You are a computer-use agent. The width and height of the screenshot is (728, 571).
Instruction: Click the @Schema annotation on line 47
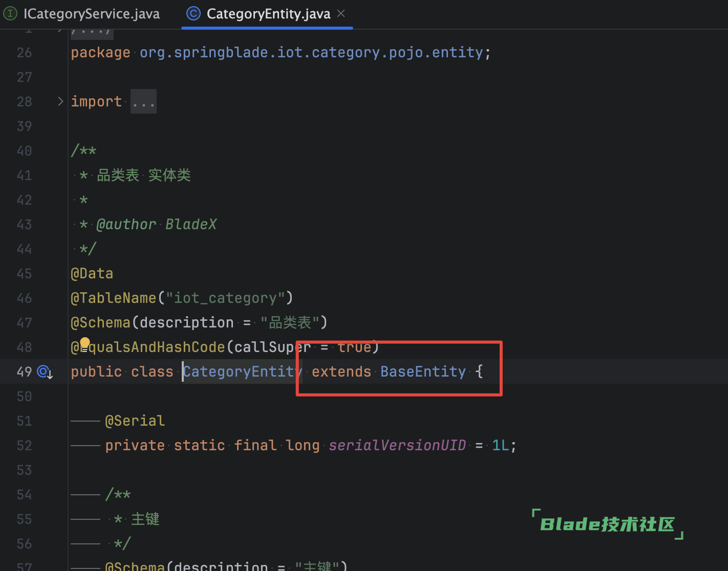coord(101,323)
